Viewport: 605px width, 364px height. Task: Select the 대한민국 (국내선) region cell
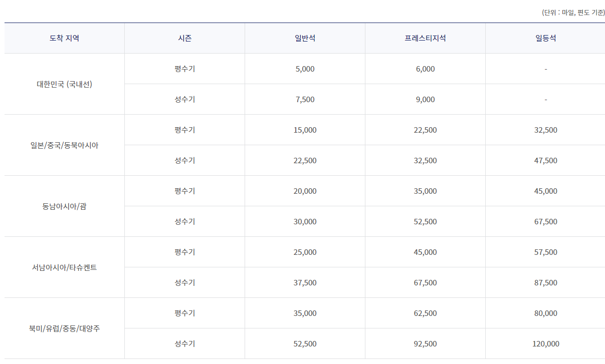pos(64,84)
